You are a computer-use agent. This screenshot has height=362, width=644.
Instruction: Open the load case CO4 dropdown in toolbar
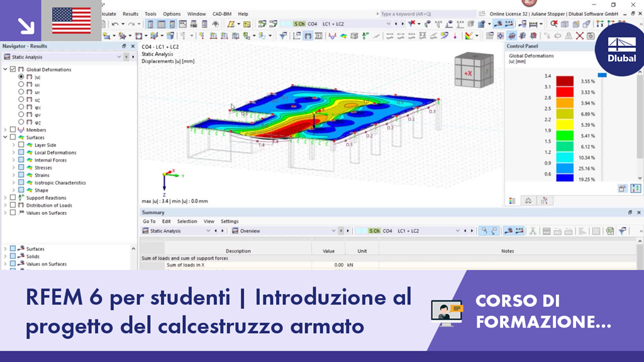coord(388,25)
